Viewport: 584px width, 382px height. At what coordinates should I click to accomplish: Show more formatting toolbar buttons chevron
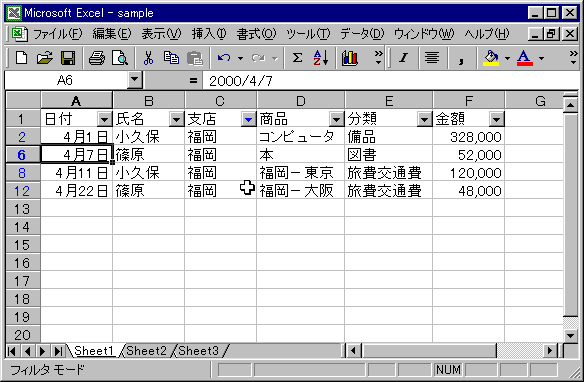pyautogui.click(x=574, y=57)
